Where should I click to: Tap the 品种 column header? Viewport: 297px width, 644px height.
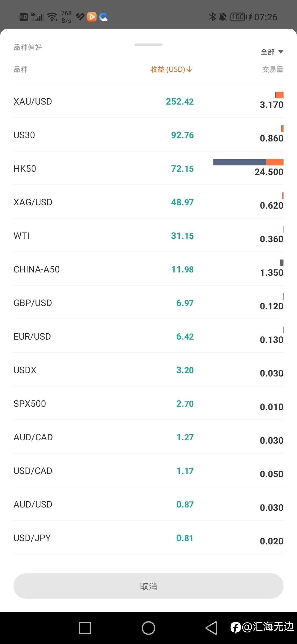tap(21, 69)
